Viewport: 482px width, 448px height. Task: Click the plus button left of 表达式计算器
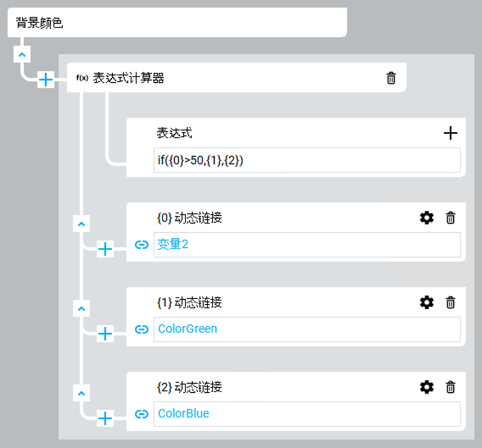point(46,80)
